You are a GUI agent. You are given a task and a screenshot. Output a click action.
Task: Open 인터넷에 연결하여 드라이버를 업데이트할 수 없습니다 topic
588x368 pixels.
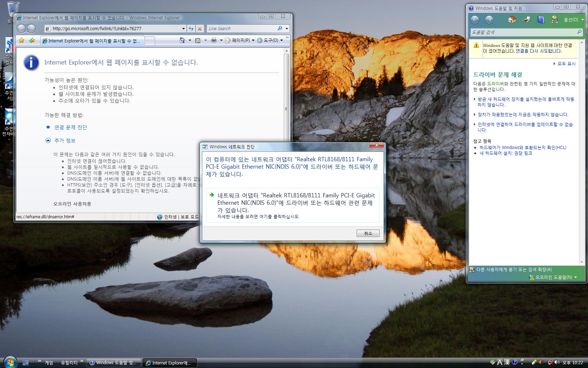pos(525,127)
